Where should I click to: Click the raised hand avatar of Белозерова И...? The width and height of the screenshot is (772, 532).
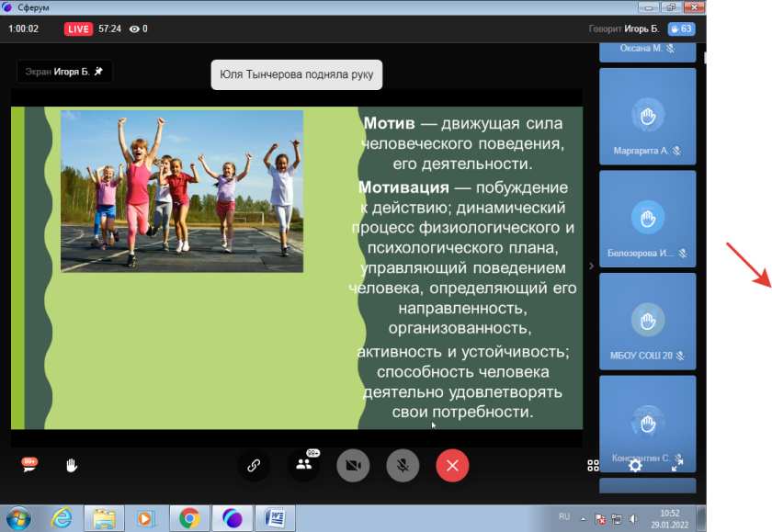point(647,218)
